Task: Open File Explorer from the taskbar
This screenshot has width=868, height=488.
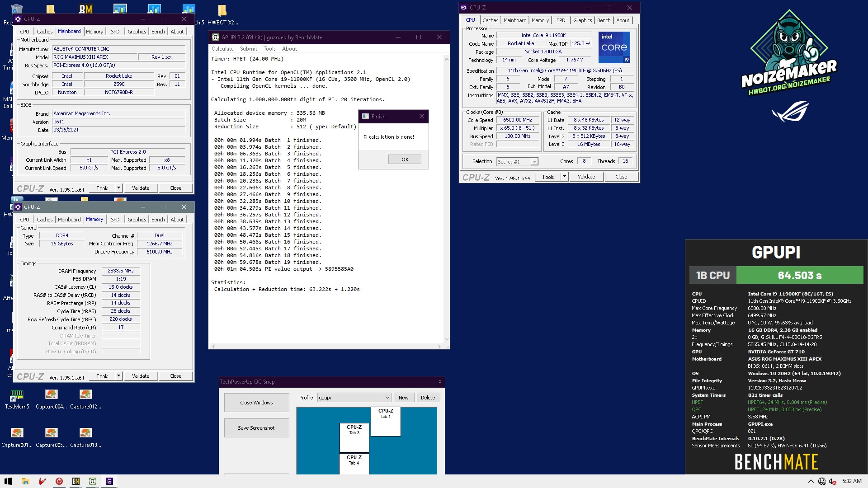Action: pos(25,481)
